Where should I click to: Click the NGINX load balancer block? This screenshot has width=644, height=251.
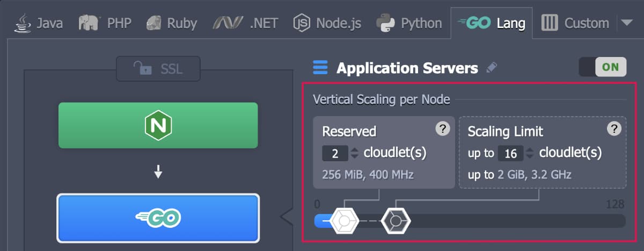click(x=158, y=125)
